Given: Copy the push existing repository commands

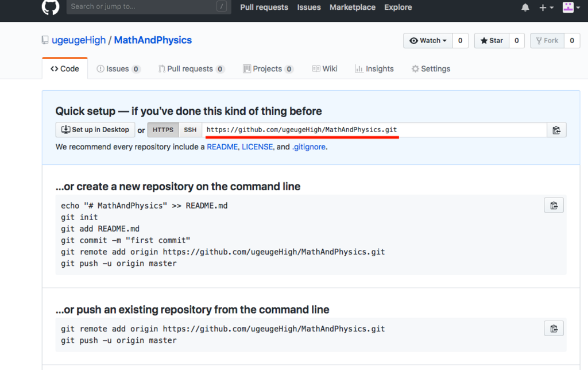Looking at the screenshot, I should [554, 329].
